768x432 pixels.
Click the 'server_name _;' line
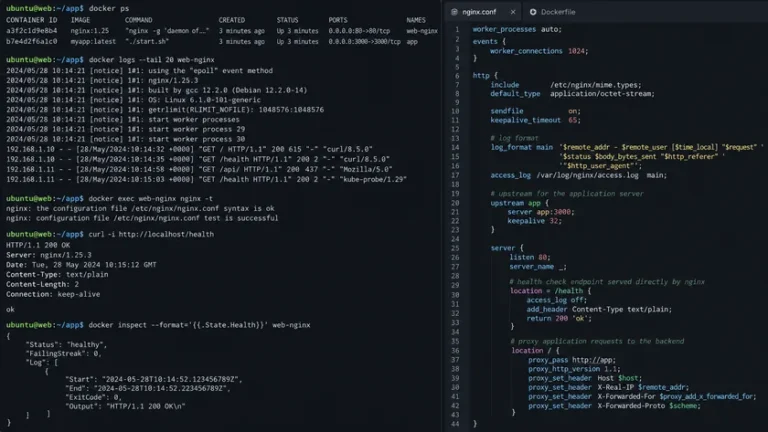(x=538, y=266)
